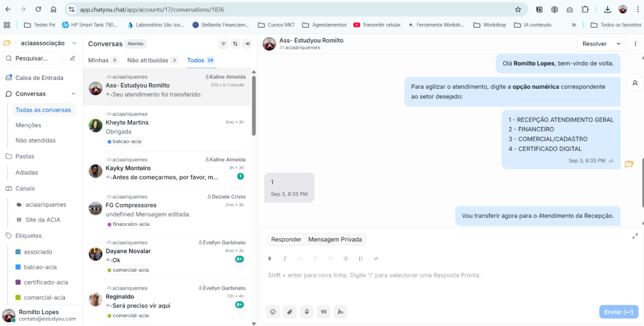Image resolution: width=644 pixels, height=326 pixels.
Task: Collapse the Conversas sidebar section
Action: coord(74,94)
